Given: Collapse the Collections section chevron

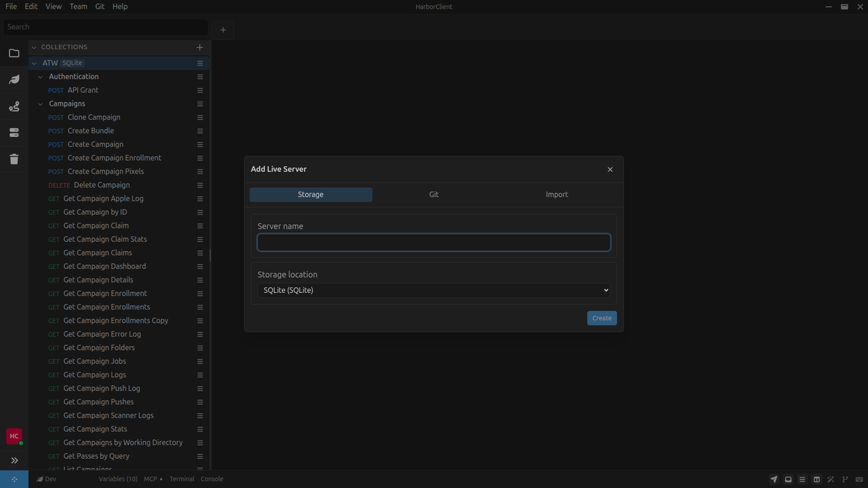Looking at the screenshot, I should click(x=34, y=47).
